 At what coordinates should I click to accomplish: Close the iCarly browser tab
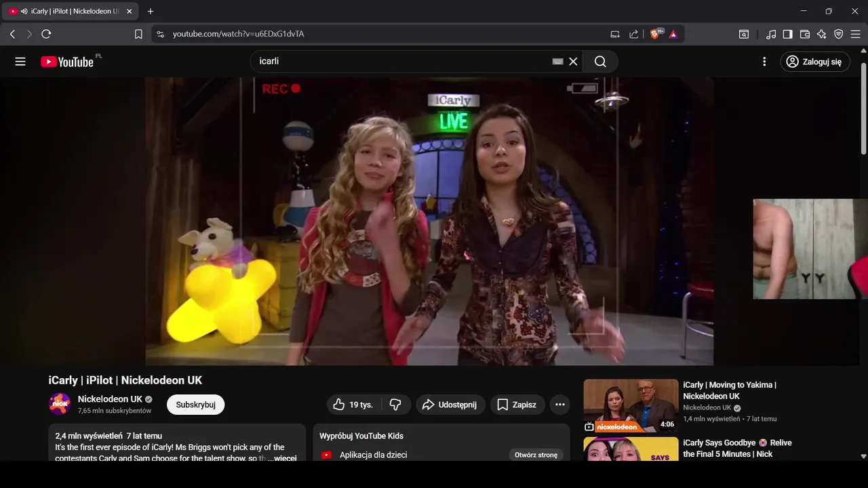point(129,12)
